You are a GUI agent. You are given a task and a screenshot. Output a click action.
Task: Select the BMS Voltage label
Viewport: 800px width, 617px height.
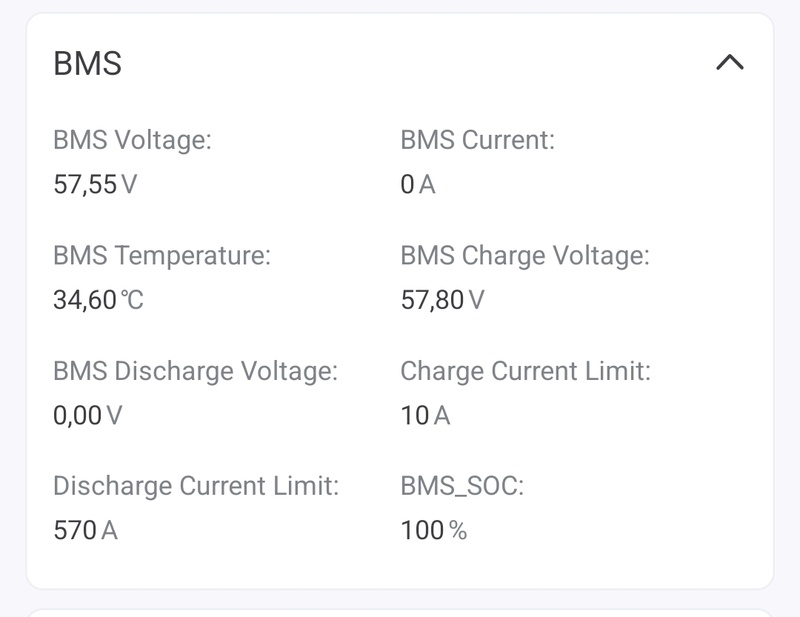tap(132, 140)
